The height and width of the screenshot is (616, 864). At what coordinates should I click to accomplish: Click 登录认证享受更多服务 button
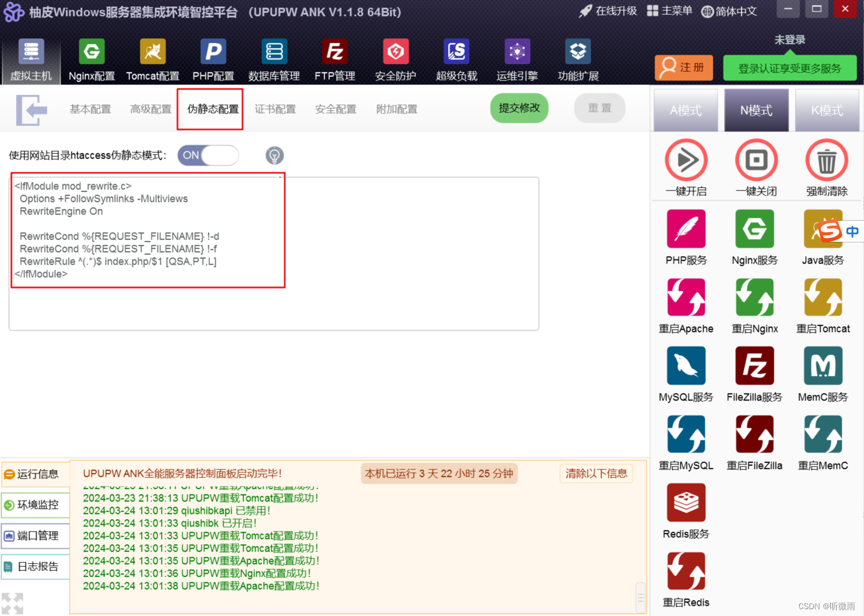[x=790, y=68]
